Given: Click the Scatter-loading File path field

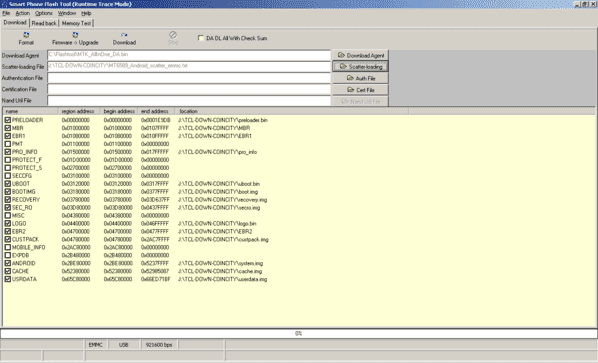Looking at the screenshot, I should click(x=189, y=66).
